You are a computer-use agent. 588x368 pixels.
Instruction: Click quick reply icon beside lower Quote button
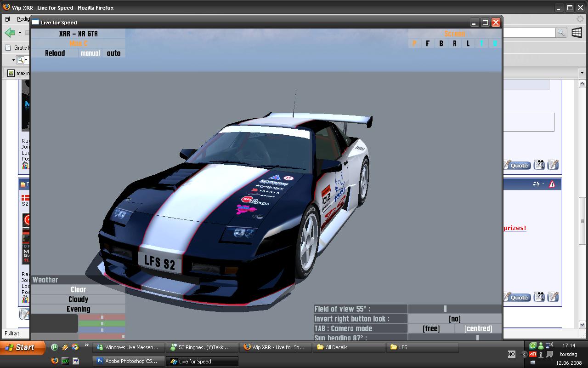click(553, 297)
